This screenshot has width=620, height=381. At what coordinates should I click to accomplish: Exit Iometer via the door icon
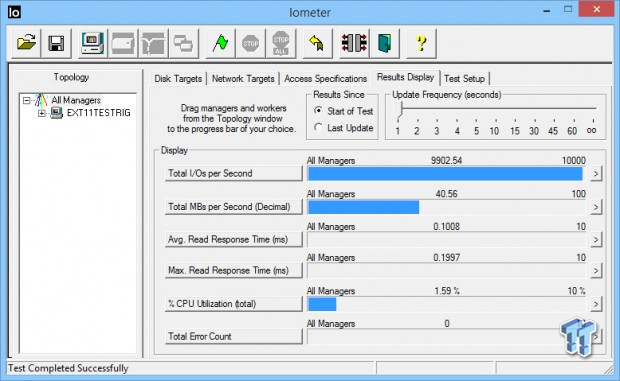click(x=384, y=43)
